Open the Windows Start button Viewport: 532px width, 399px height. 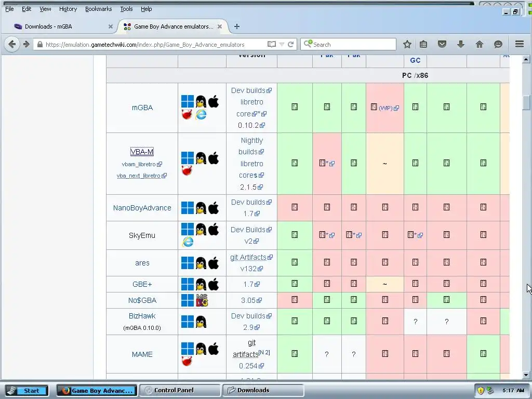click(26, 391)
